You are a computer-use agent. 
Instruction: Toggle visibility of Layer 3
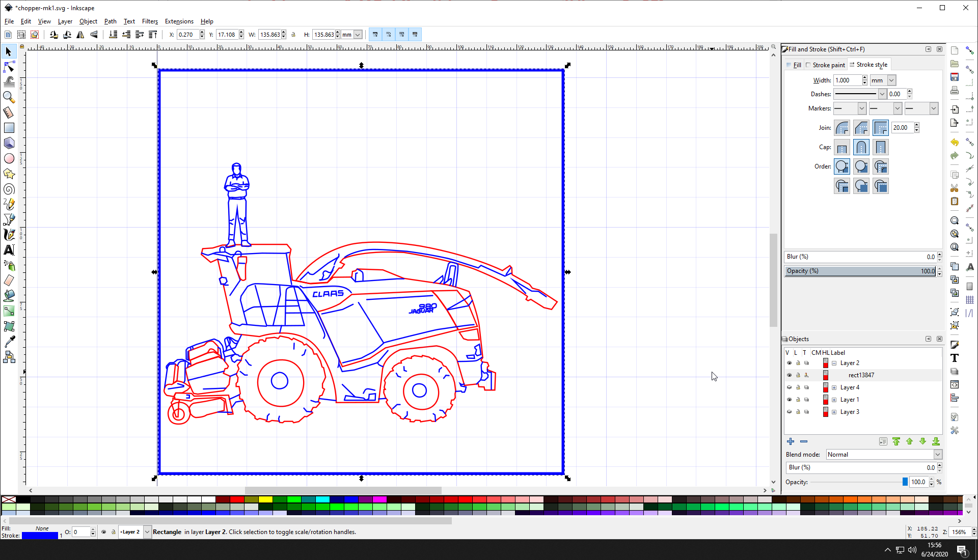[790, 412]
